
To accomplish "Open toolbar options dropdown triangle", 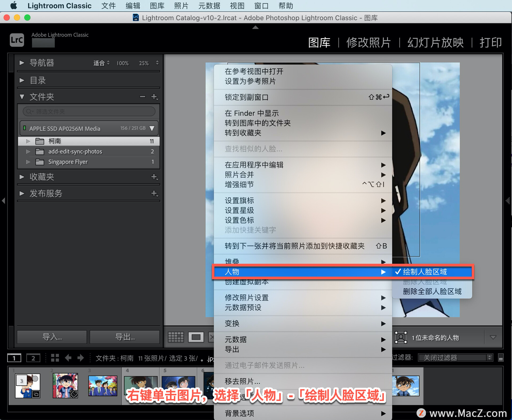I will [x=493, y=337].
